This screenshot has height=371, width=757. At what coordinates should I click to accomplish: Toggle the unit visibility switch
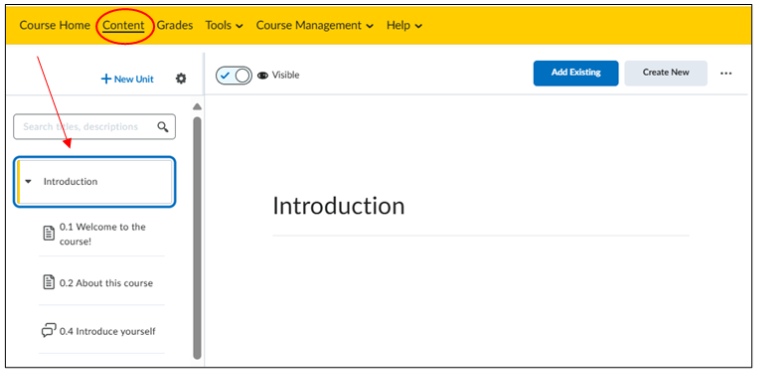pos(234,75)
